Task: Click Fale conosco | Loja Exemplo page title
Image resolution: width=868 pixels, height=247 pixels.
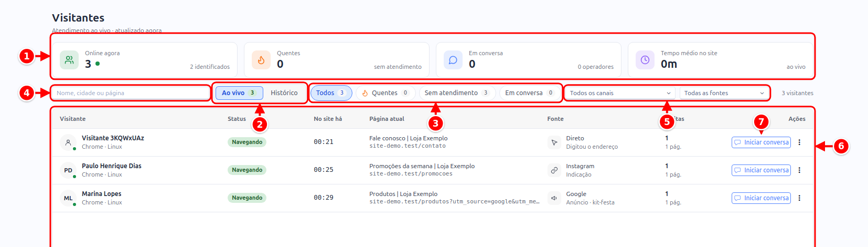Action: click(409, 138)
